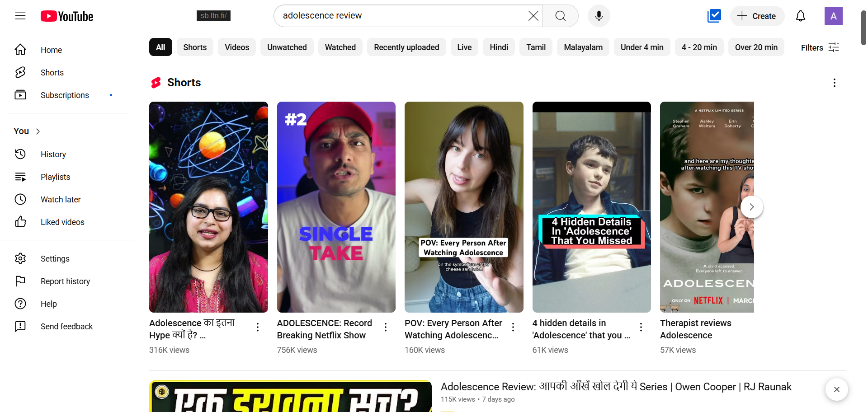Open '4 hidden details in Adolescence' title
This screenshot has width=868, height=412.
coord(581,329)
